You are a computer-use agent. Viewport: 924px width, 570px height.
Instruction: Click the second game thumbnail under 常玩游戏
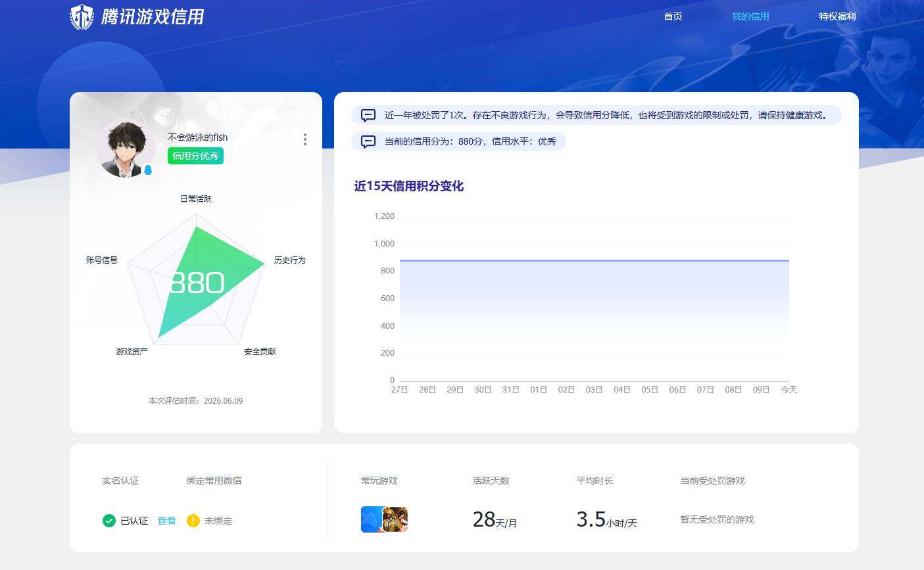[395, 519]
